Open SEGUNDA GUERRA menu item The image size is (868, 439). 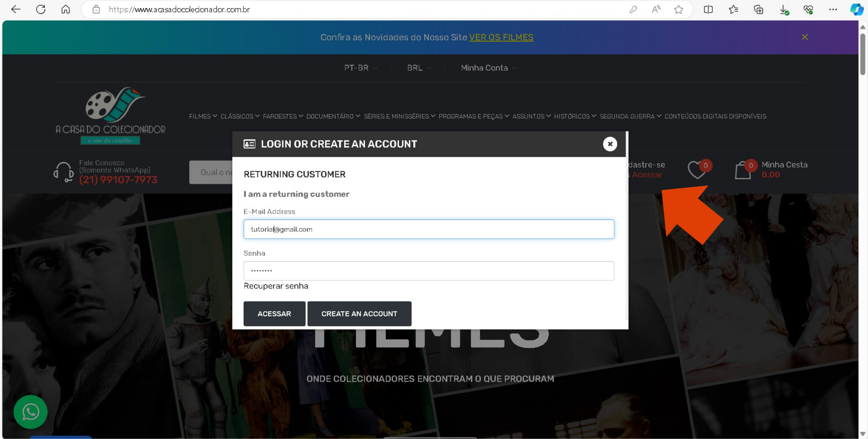[x=630, y=116]
